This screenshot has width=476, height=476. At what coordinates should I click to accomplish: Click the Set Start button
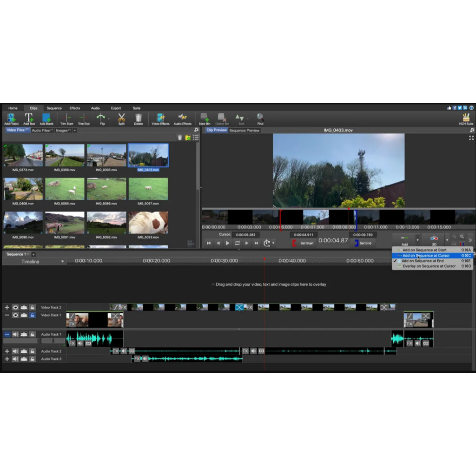pos(307,243)
